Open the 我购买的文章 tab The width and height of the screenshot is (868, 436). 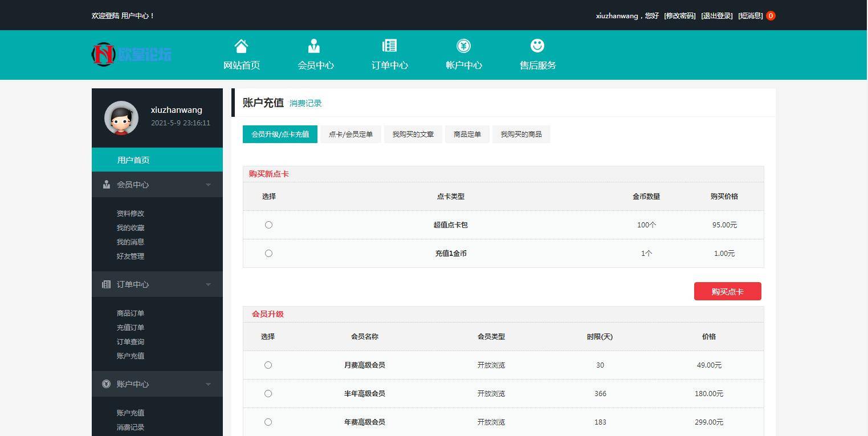[412, 134]
